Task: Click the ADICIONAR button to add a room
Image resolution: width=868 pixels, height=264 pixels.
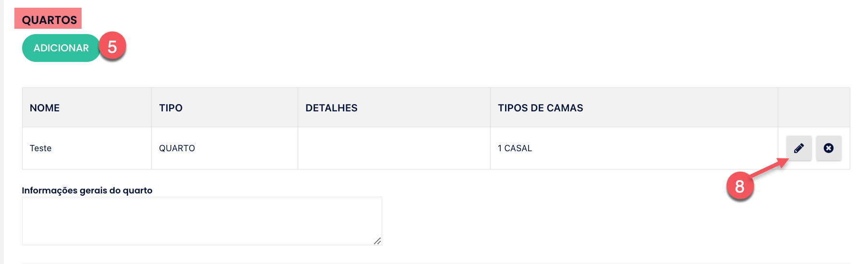Action: click(61, 48)
